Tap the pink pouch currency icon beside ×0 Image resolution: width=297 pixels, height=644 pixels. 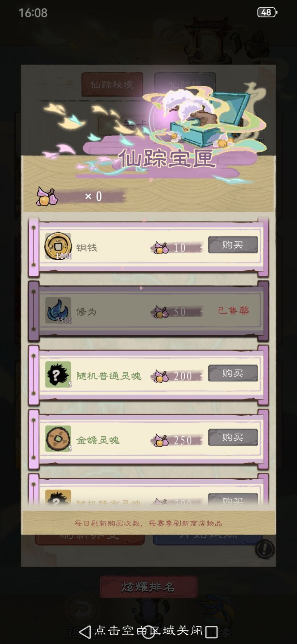pyautogui.click(x=47, y=196)
